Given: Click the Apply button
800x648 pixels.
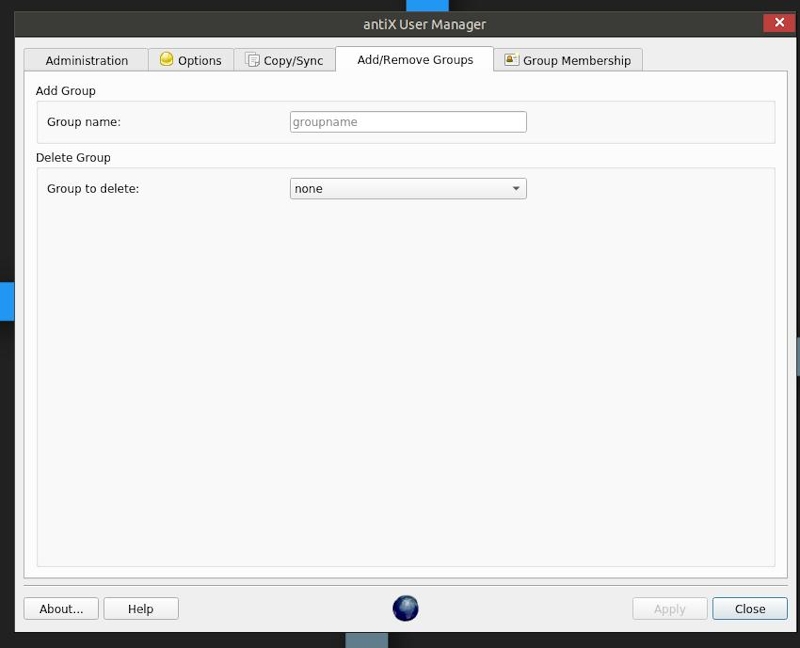Looking at the screenshot, I should (x=669, y=608).
